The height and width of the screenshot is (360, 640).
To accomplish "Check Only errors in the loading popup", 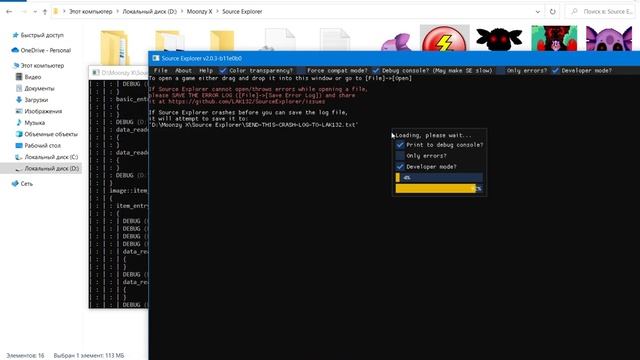I will [x=400, y=156].
